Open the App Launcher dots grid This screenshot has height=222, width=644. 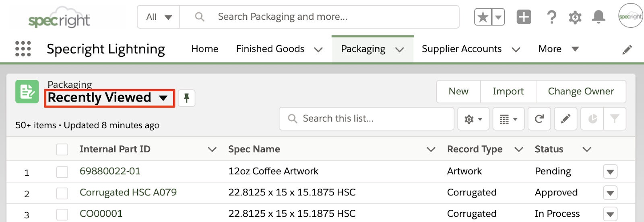coord(23,49)
